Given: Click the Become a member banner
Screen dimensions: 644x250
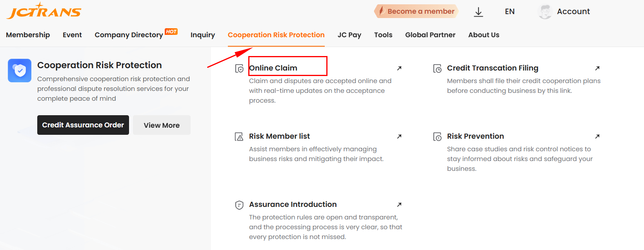Looking at the screenshot, I should pyautogui.click(x=417, y=11).
